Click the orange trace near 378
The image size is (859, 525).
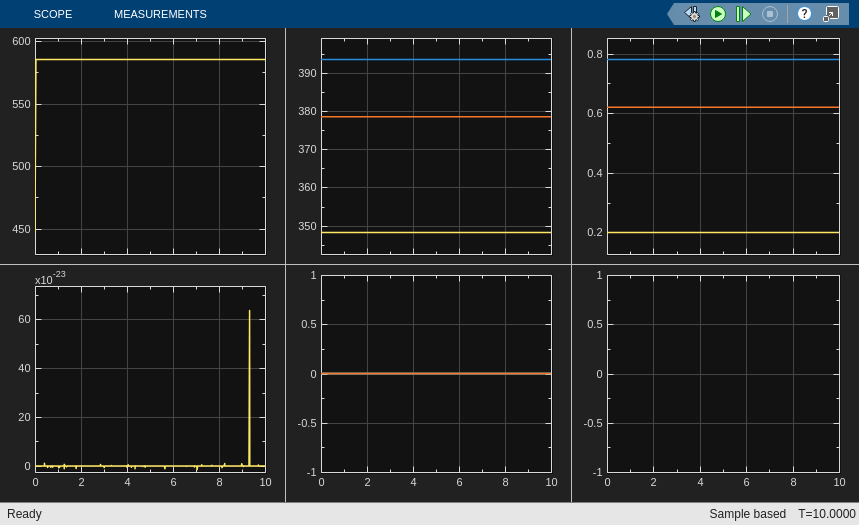pyautogui.click(x=436, y=117)
